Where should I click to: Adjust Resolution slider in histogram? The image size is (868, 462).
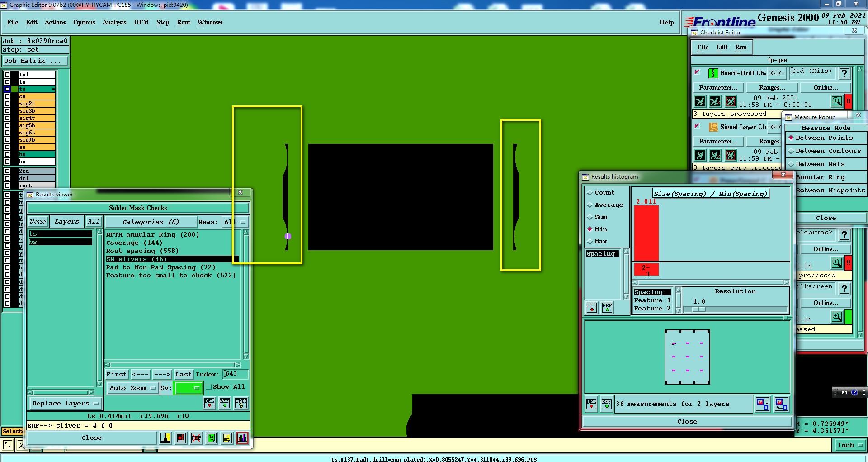pyautogui.click(x=699, y=310)
